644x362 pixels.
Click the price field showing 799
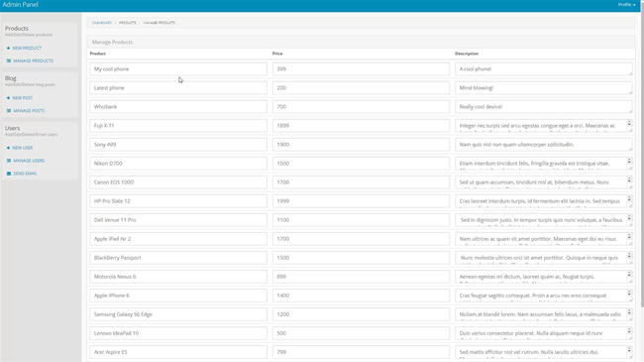[x=361, y=353]
